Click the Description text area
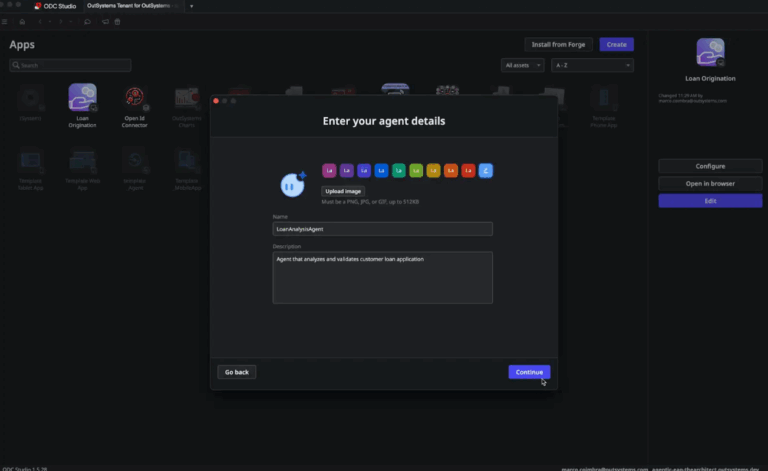 pos(383,278)
